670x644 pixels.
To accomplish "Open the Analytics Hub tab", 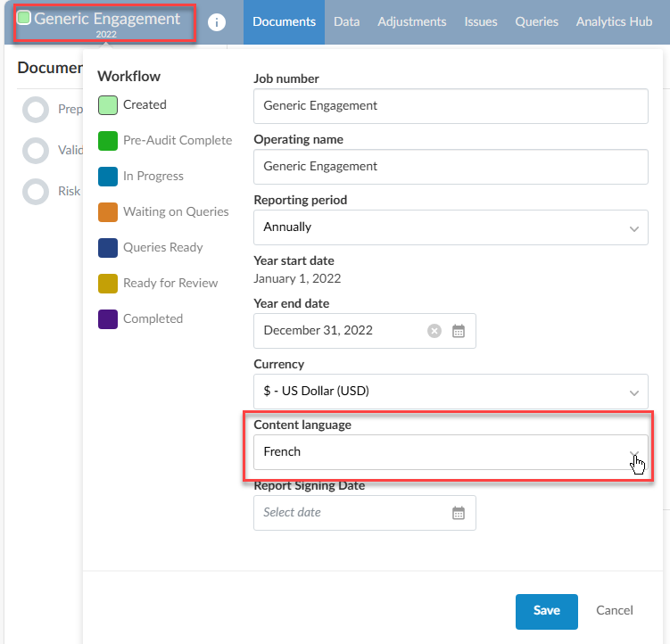I will (x=614, y=21).
